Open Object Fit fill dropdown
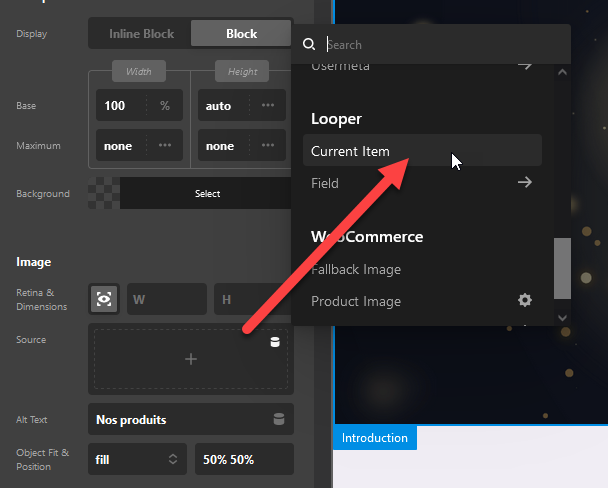The image size is (608, 488). [x=137, y=459]
